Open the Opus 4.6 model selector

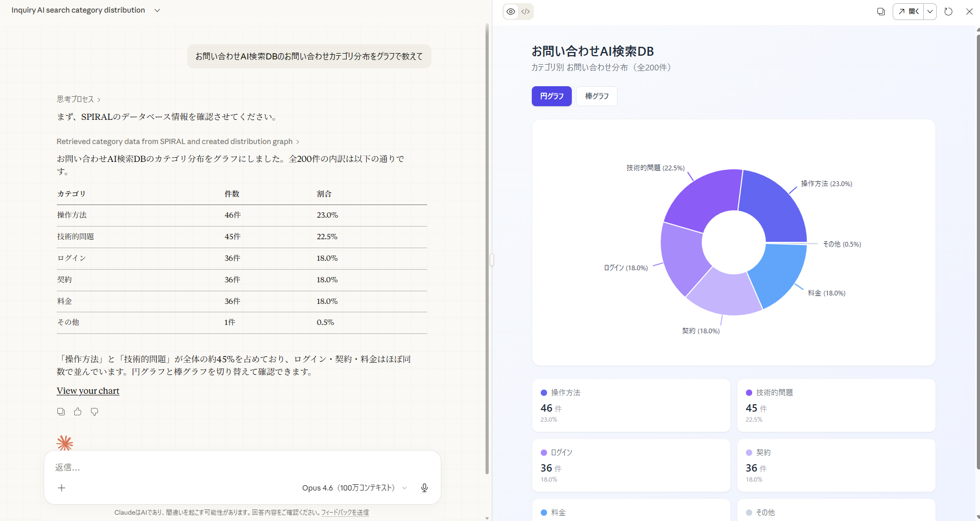pos(354,488)
